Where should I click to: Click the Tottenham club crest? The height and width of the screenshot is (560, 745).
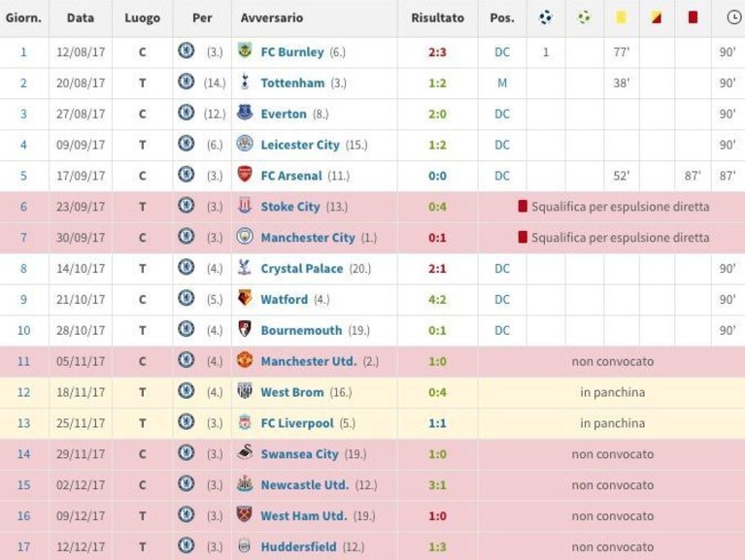tap(245, 82)
